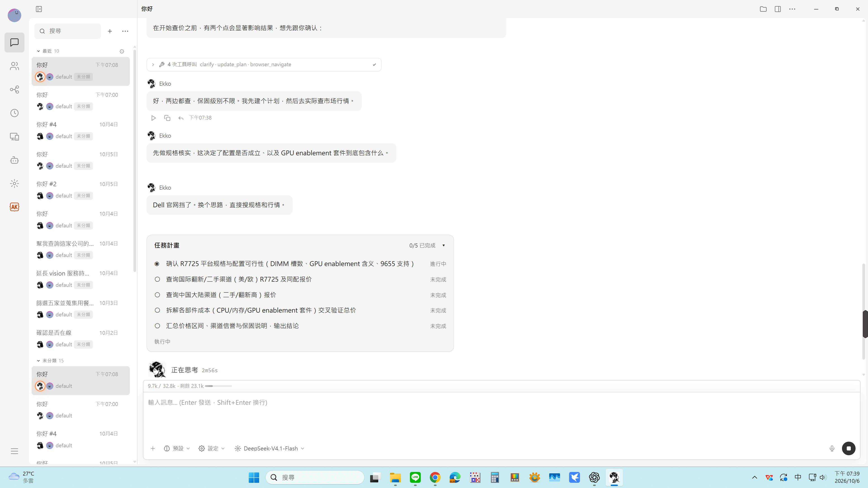Open the scheduled tasks clock icon

click(x=14, y=113)
